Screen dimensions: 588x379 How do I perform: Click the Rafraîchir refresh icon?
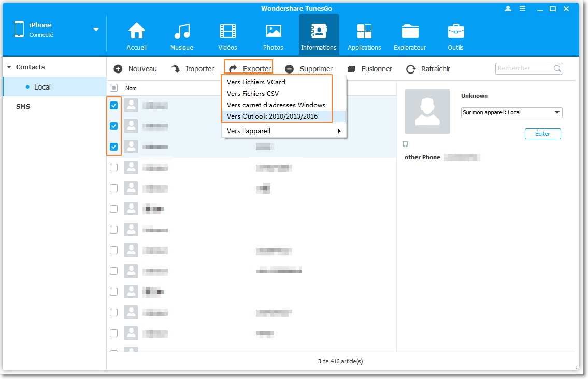[x=411, y=69]
